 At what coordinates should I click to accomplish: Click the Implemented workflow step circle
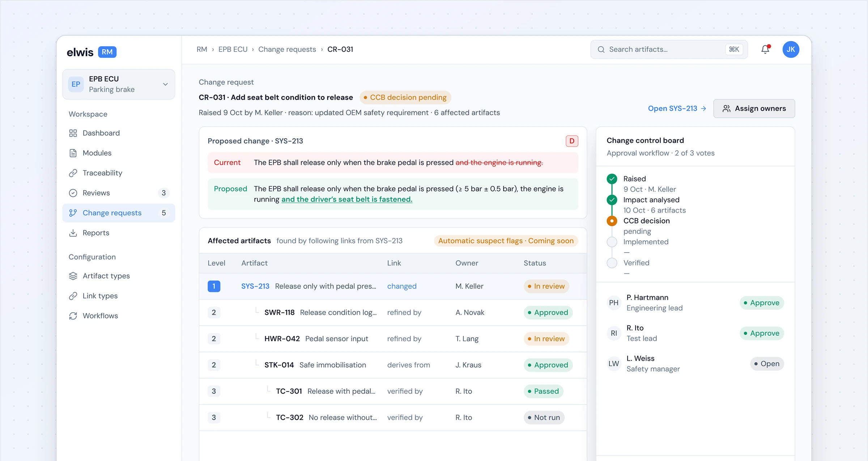pos(612,242)
